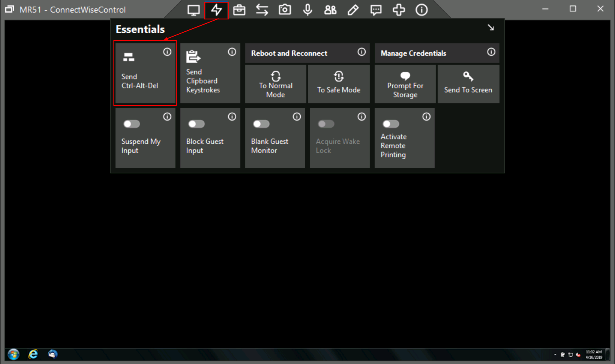Screen dimensions: 615x364
Task: Toggle Acquire Wake Lock switch
Action: pyautogui.click(x=326, y=124)
